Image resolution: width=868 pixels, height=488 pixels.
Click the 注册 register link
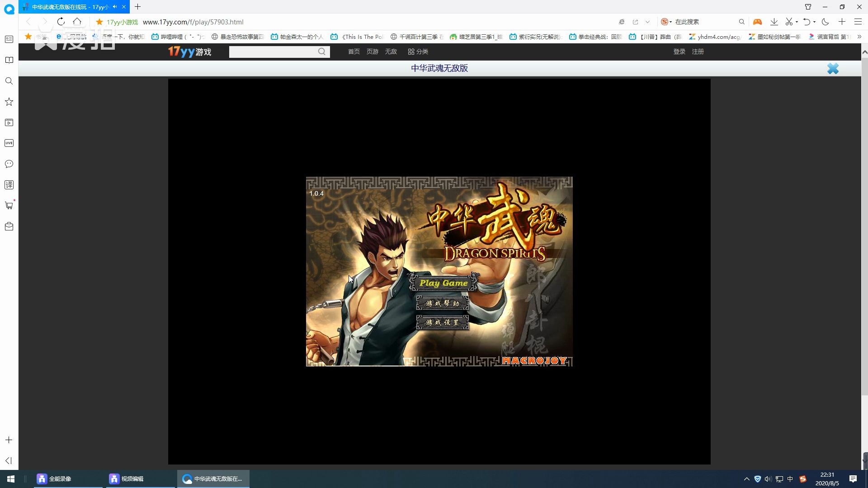698,52
